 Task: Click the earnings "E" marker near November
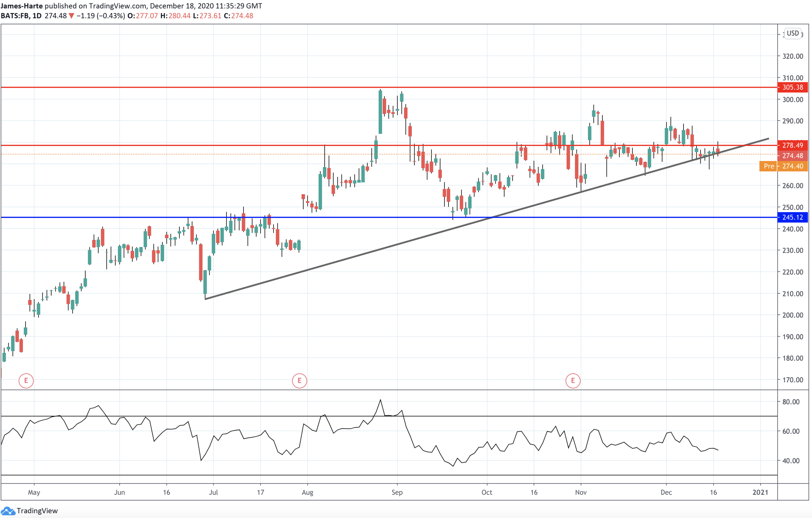[x=573, y=380]
